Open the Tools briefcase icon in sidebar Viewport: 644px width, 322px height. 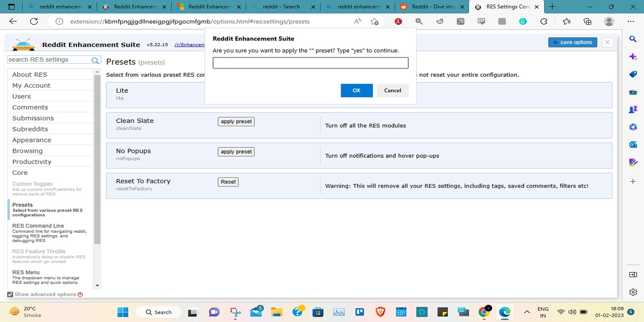coord(633,92)
